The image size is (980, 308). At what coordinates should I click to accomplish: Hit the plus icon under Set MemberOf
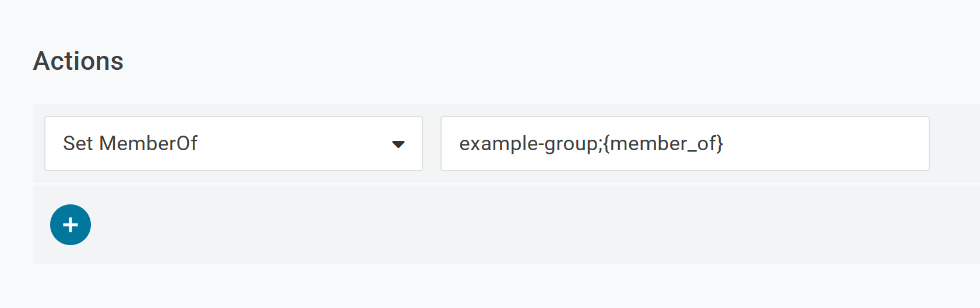pos(70,225)
